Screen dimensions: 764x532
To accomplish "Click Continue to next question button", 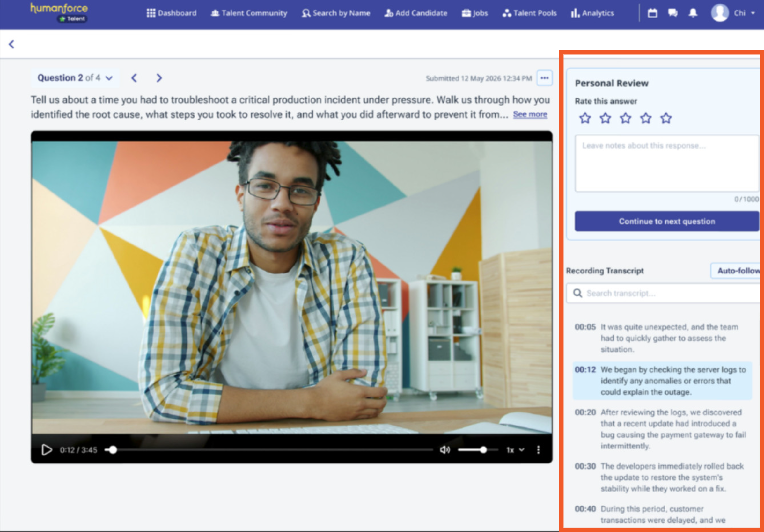I will [667, 221].
